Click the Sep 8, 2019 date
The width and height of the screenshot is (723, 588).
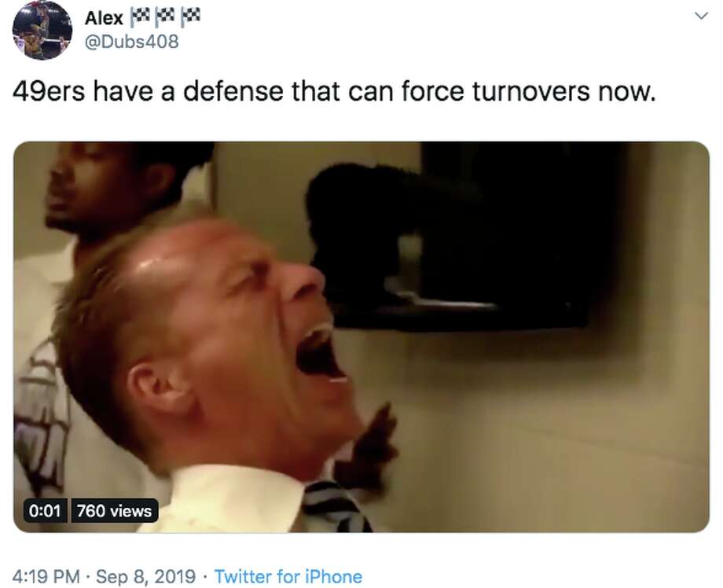coord(145,576)
